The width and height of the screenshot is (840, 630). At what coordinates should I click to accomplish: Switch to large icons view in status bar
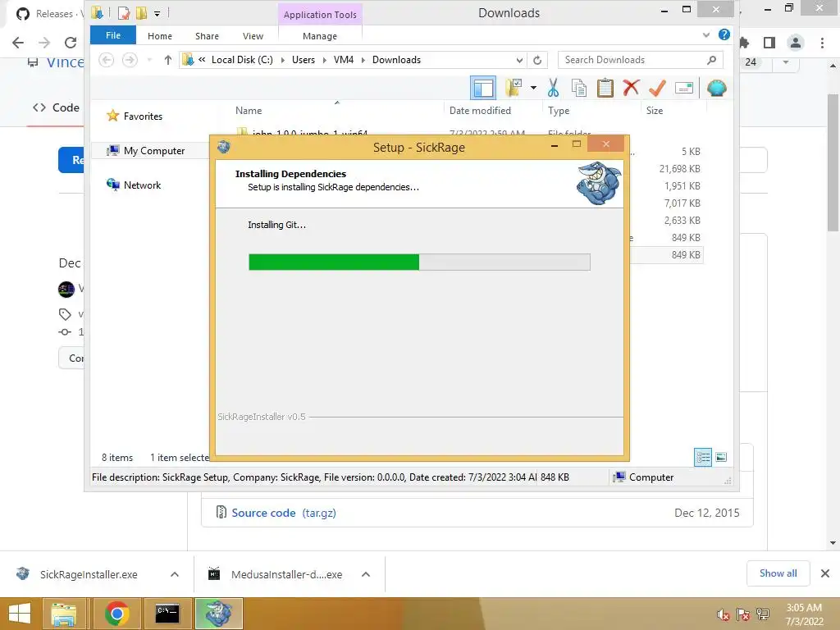[x=721, y=457]
